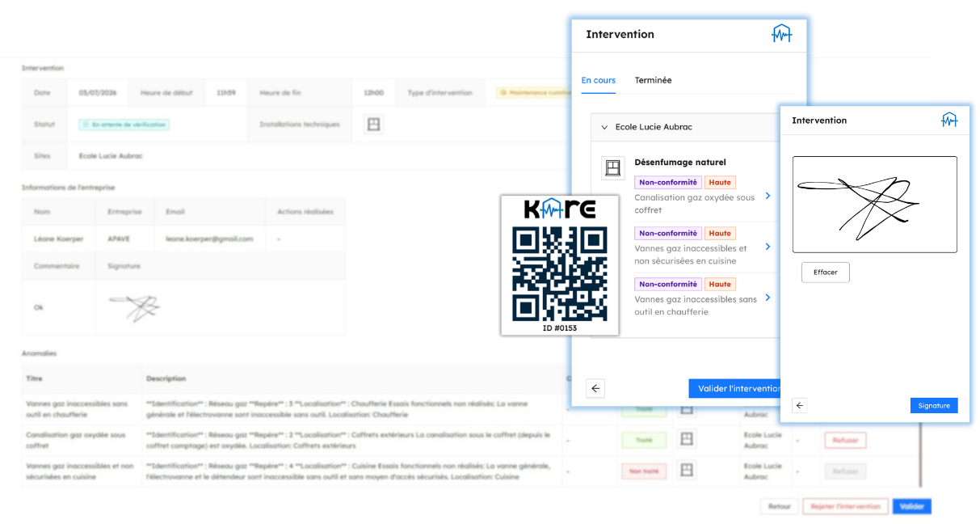Open Canalisation gaz oxydée sous coffret chevron
The image size is (980, 524).
point(768,196)
